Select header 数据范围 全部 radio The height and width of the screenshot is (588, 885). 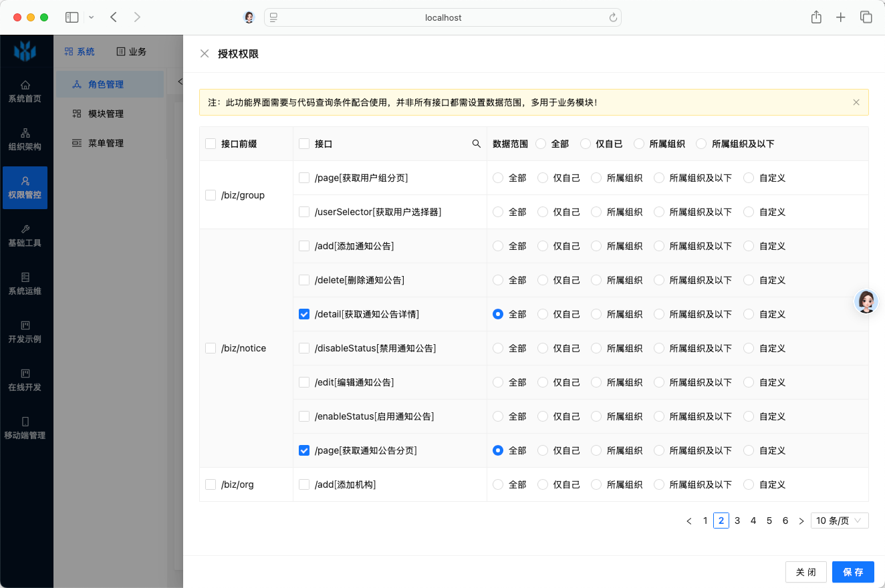tap(541, 144)
